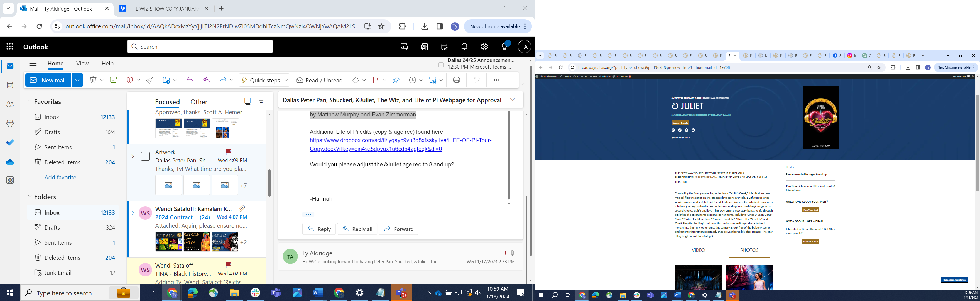Open message list filter icon
Screen dimensions: 980x301
tap(261, 101)
